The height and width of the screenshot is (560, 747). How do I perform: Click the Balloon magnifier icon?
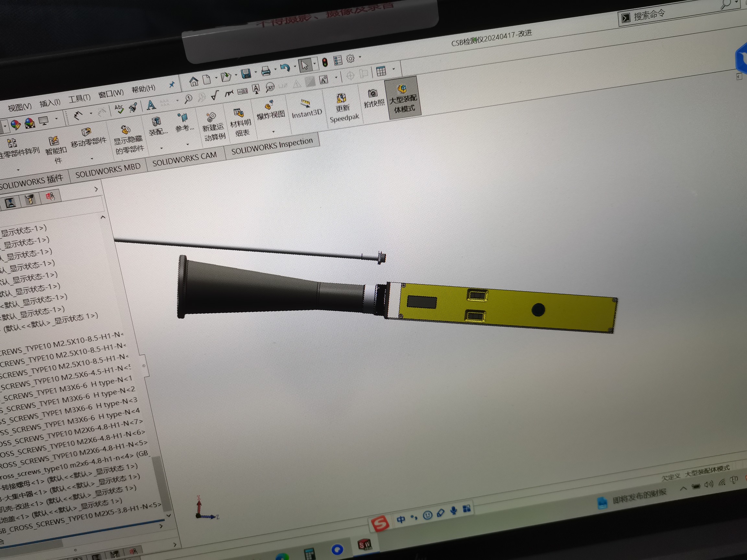pyautogui.click(x=188, y=99)
